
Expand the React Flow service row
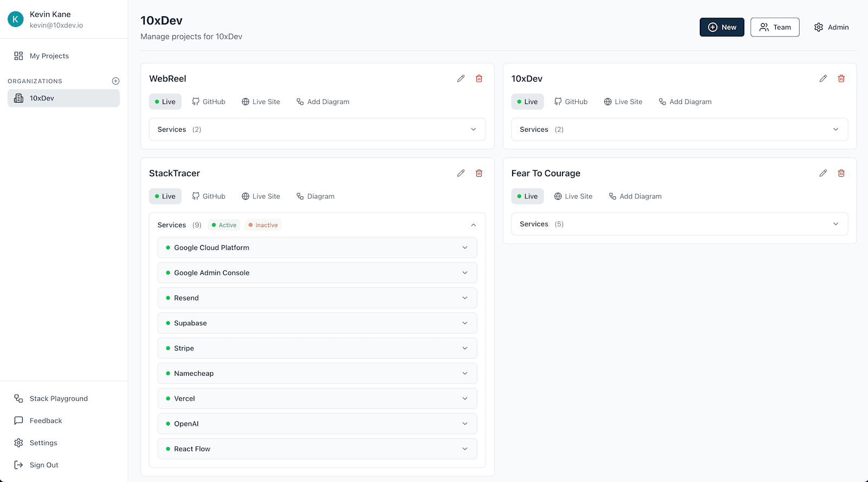coord(317,449)
